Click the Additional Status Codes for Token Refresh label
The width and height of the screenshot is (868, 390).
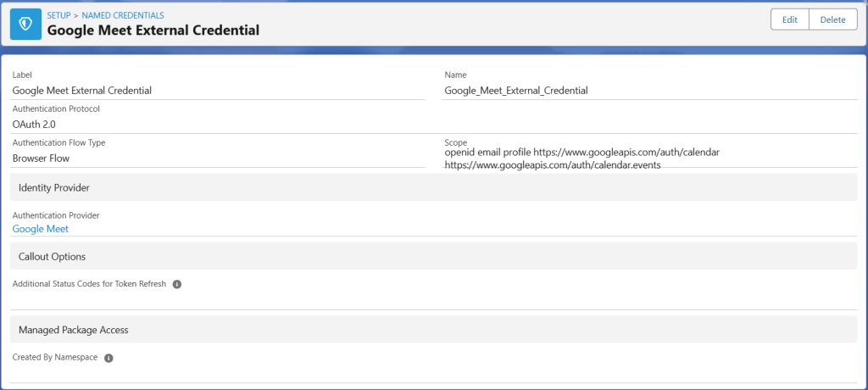click(89, 284)
